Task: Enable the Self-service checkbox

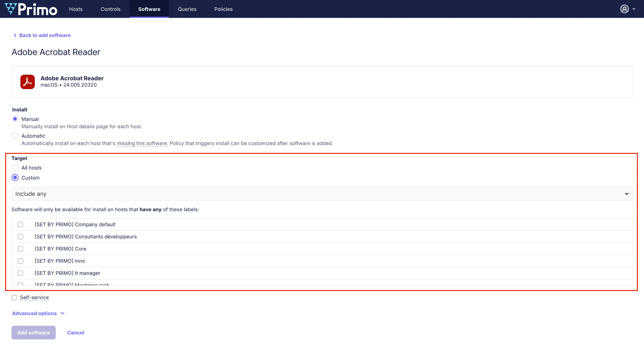Action: (15, 297)
